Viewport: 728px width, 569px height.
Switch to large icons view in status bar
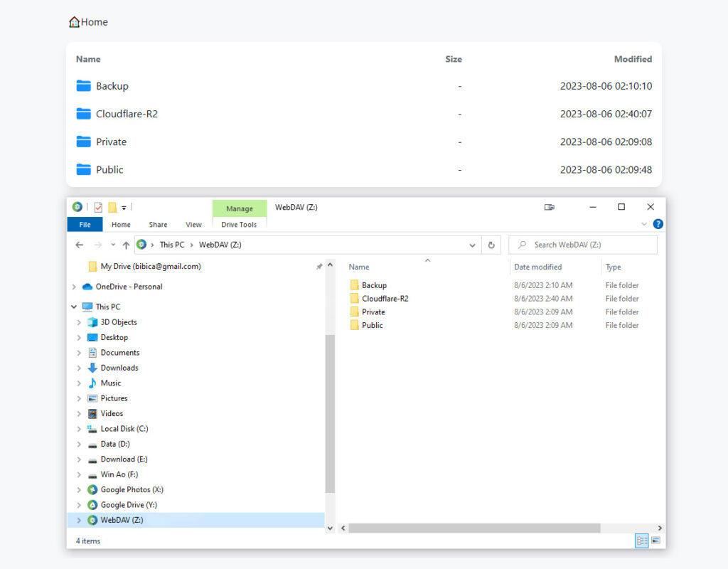[x=655, y=541]
